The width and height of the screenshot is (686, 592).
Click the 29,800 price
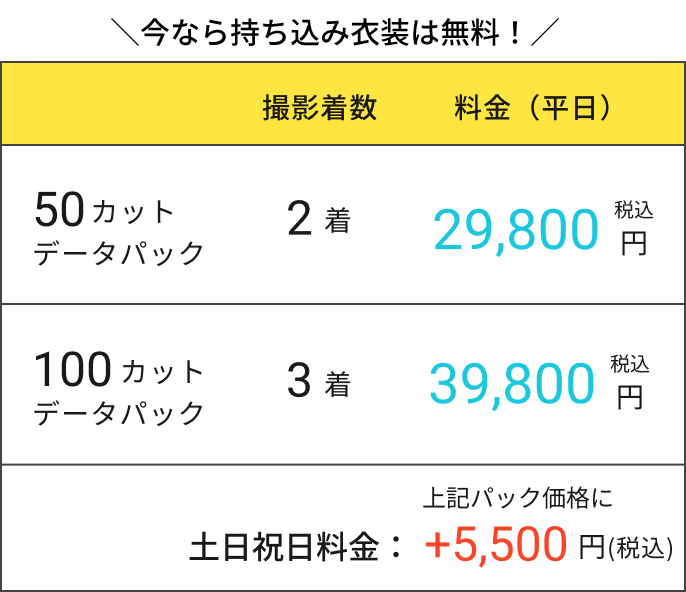pos(515,231)
